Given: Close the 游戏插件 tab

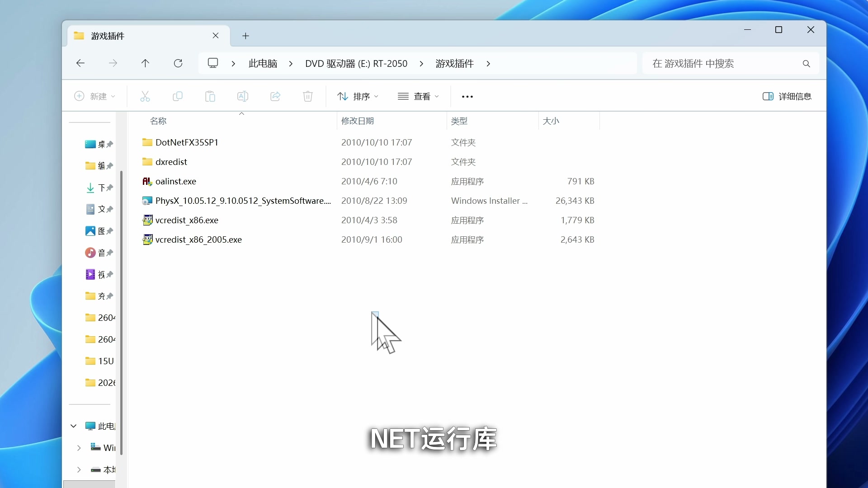Looking at the screenshot, I should 216,36.
